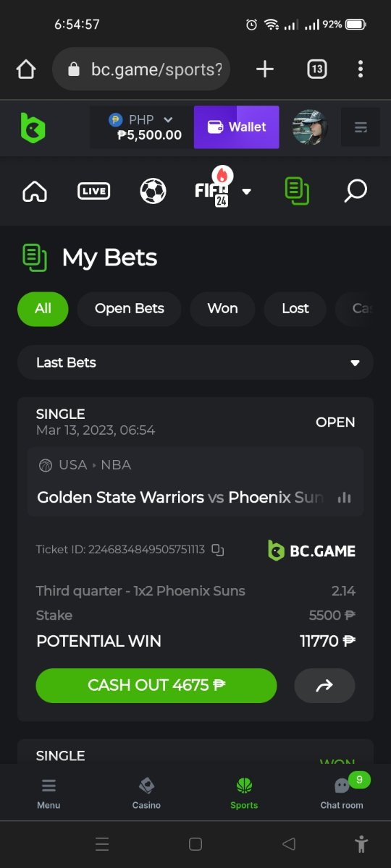This screenshot has width=391, height=868.
Task: Expand the FIFA 24 dropdown arrow
Action: tap(247, 192)
